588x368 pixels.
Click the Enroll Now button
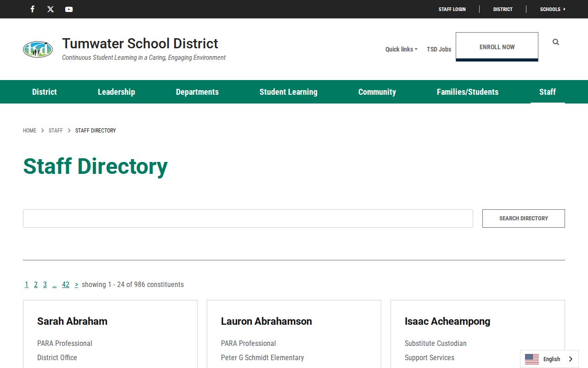(497, 47)
